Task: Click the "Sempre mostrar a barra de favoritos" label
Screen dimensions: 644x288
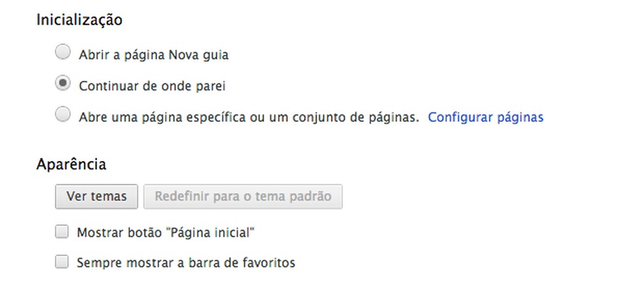Action: [x=186, y=263]
